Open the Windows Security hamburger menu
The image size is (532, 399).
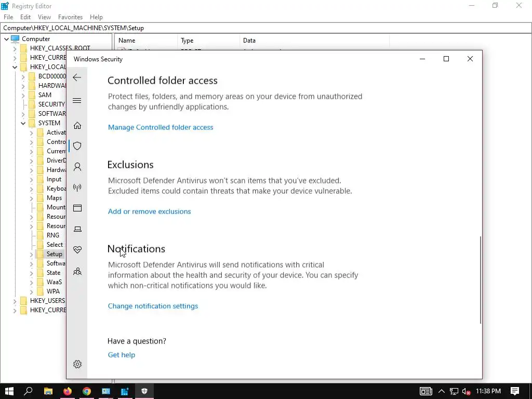77,100
